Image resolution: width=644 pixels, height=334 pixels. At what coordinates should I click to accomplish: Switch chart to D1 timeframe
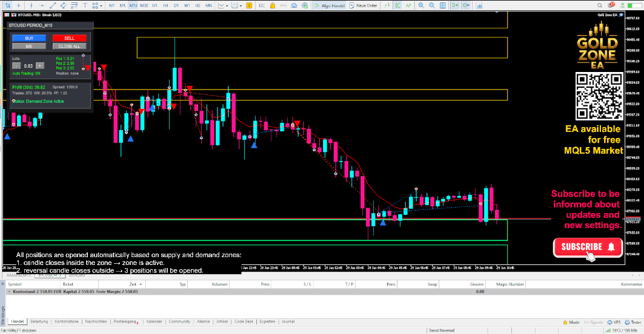176,5
